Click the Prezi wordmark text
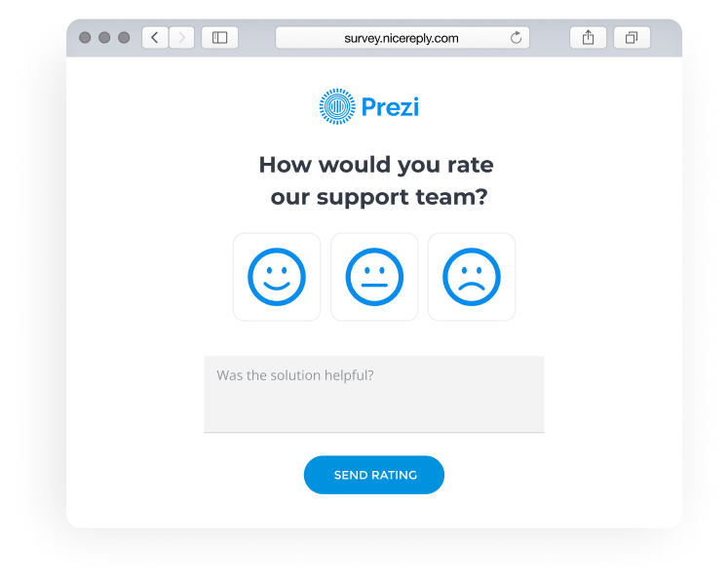This screenshot has height=584, width=728. pyautogui.click(x=390, y=107)
